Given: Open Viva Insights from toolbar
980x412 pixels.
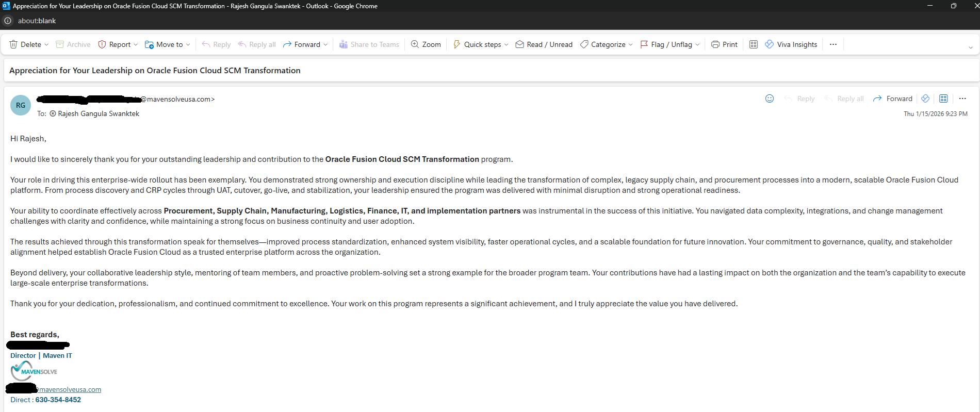Looking at the screenshot, I should [791, 44].
